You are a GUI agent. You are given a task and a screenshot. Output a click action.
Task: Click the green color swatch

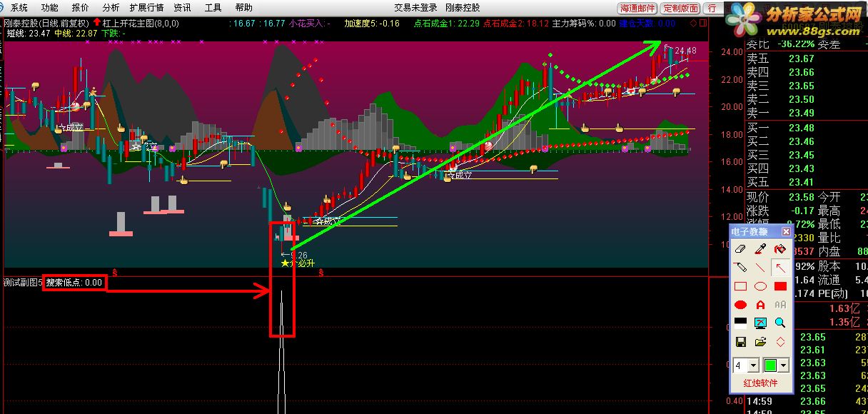click(771, 365)
